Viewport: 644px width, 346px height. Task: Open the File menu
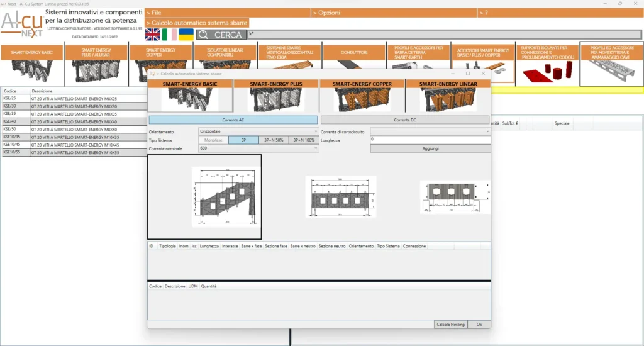(226, 13)
